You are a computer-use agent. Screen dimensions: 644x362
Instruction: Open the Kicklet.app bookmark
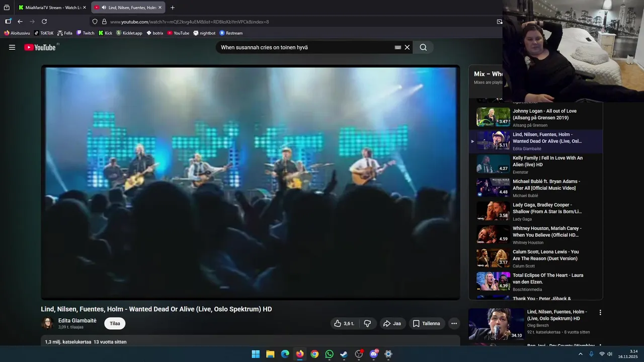(129, 33)
